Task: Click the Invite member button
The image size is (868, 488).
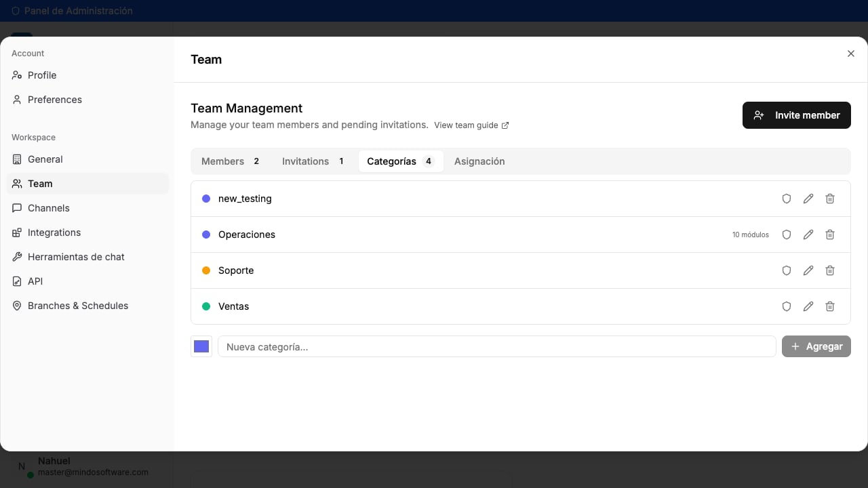Action: point(797,115)
